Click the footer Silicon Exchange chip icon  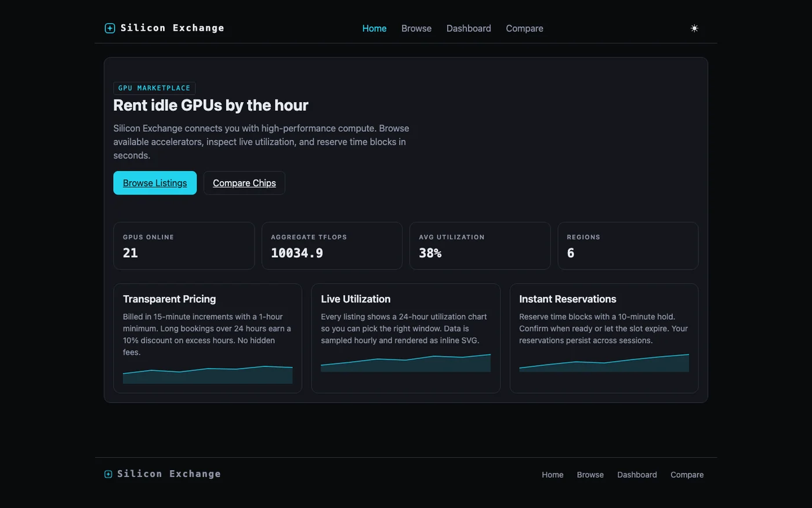click(108, 474)
